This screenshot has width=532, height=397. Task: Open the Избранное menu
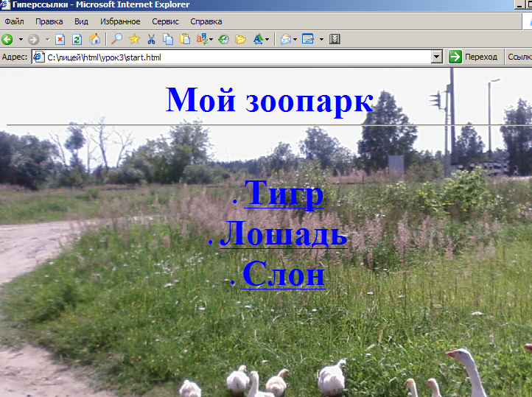pyautogui.click(x=120, y=21)
